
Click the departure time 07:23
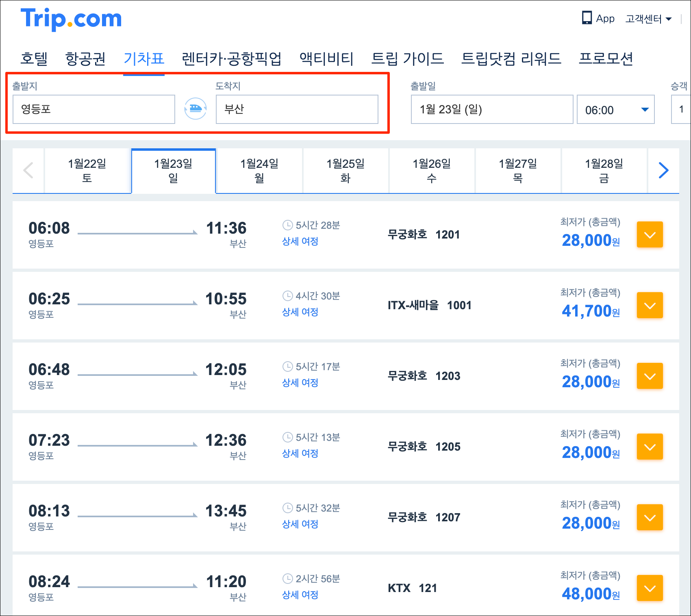[49, 440]
